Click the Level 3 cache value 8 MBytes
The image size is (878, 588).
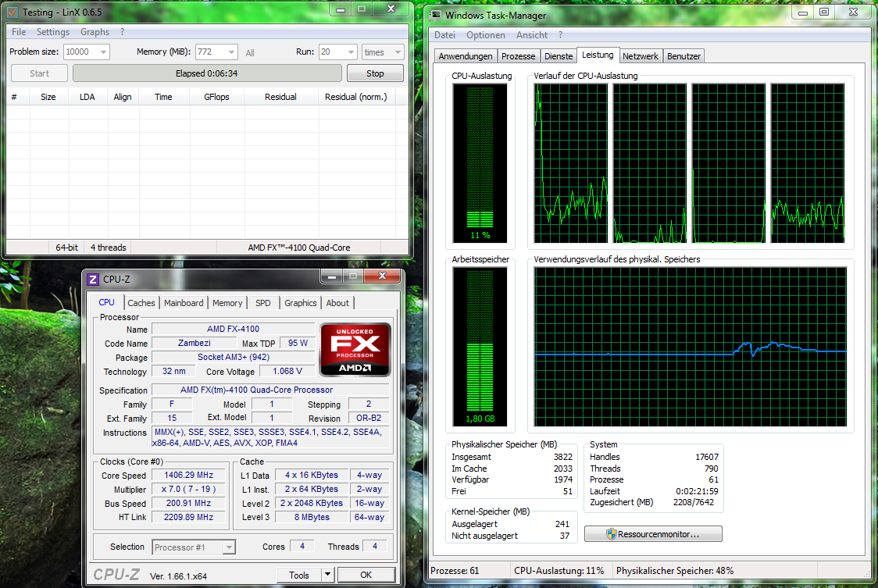pos(312,517)
